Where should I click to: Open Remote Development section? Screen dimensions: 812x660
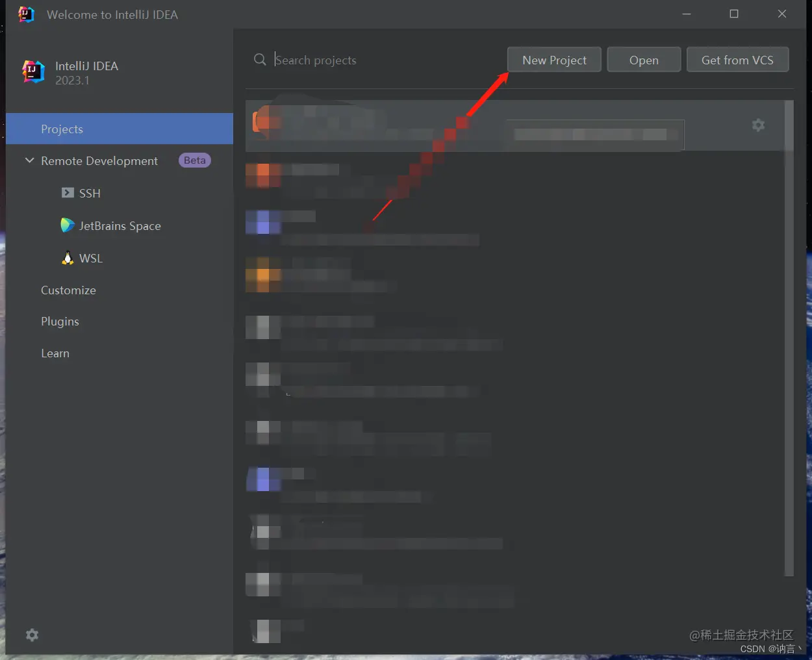click(99, 160)
